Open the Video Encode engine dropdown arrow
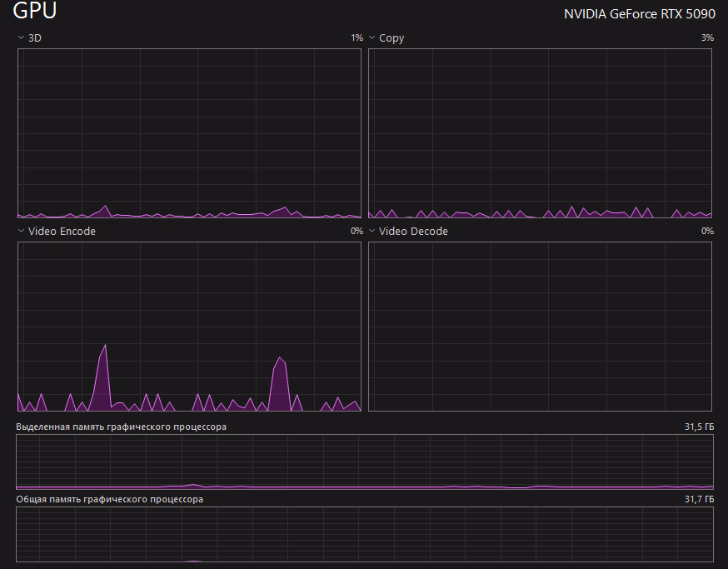728x569 pixels. (21, 232)
